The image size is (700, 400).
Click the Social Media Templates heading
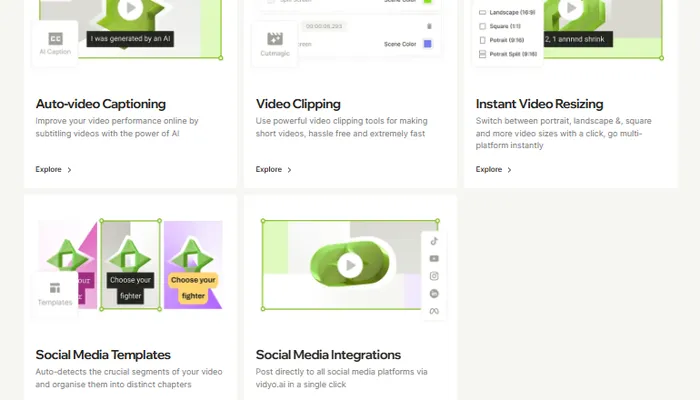click(x=103, y=355)
